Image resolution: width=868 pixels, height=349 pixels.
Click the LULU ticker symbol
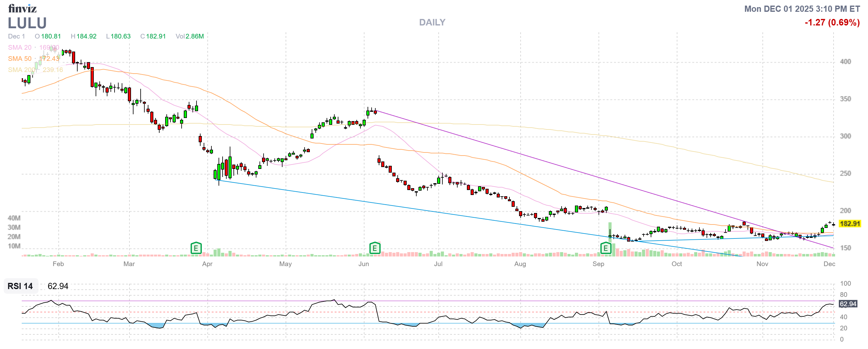pos(27,23)
